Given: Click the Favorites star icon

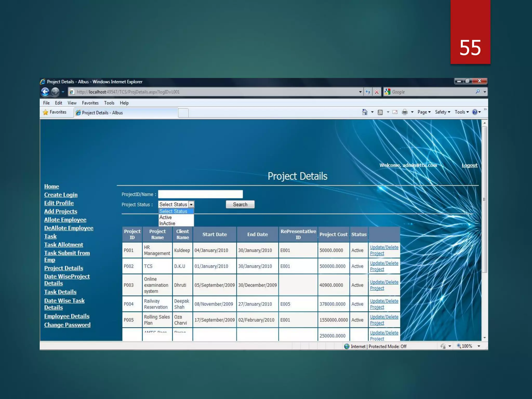Looking at the screenshot, I should pyautogui.click(x=46, y=112).
